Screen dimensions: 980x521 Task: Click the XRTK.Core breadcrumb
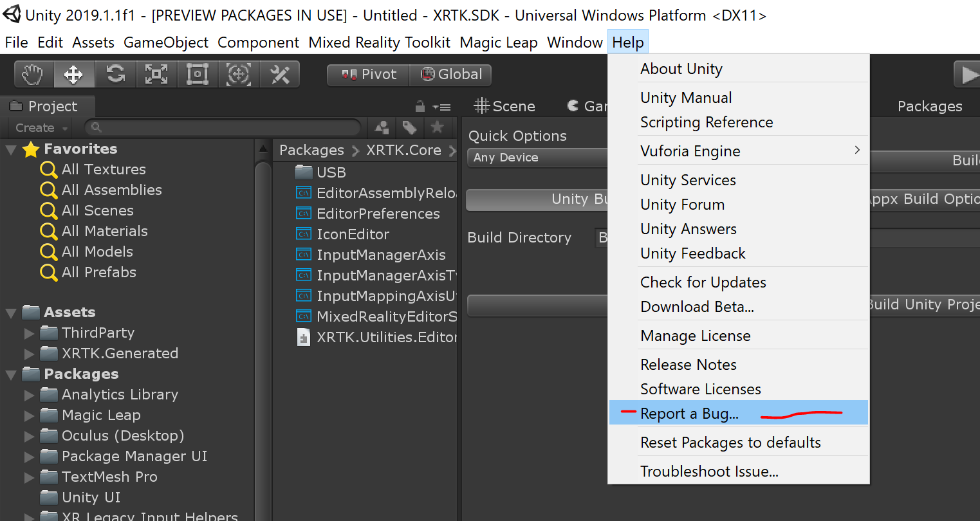point(403,151)
